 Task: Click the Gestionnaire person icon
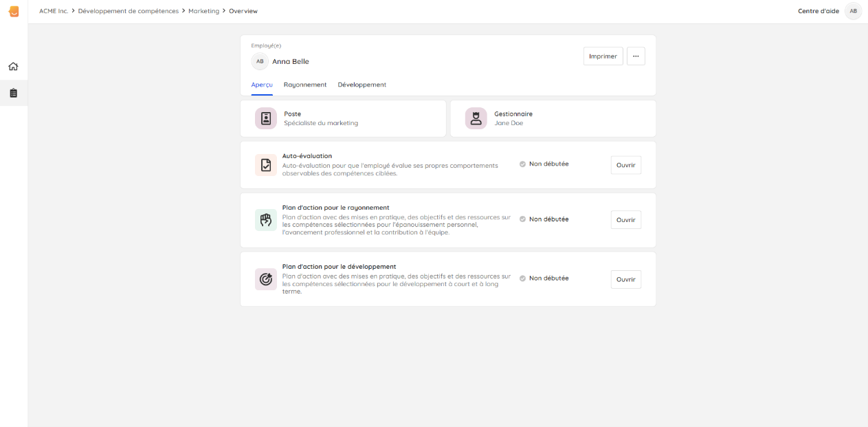click(x=476, y=118)
